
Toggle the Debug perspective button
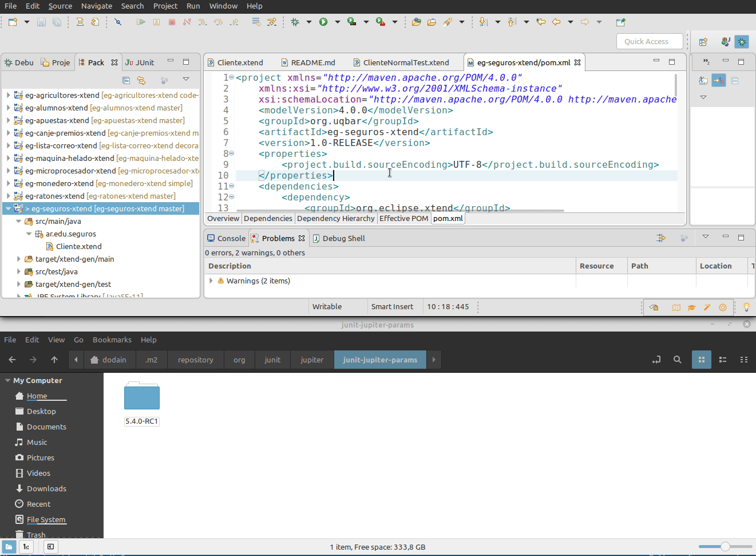tap(742, 42)
